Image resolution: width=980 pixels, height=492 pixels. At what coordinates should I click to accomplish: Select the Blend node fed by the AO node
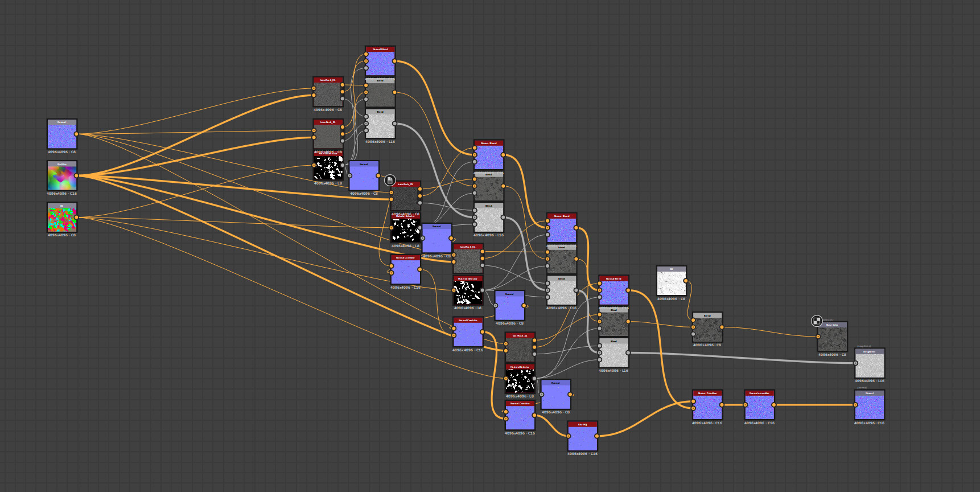707,327
